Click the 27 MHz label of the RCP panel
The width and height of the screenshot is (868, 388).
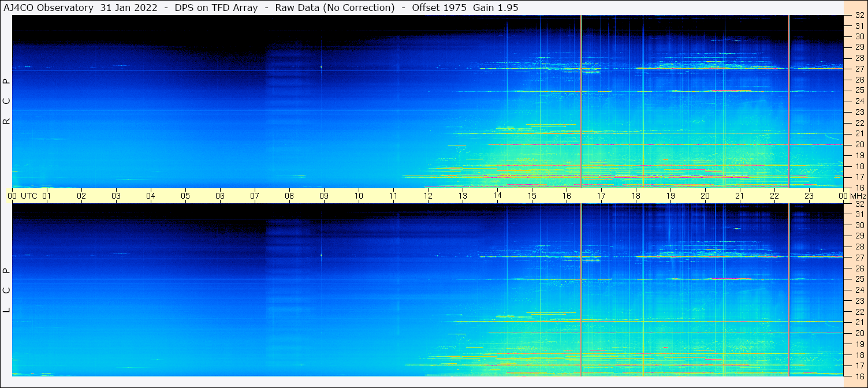pyautogui.click(x=859, y=68)
